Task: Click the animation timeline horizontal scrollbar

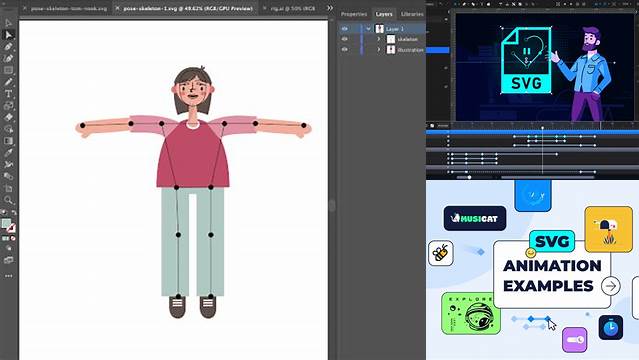Action: (x=547, y=177)
